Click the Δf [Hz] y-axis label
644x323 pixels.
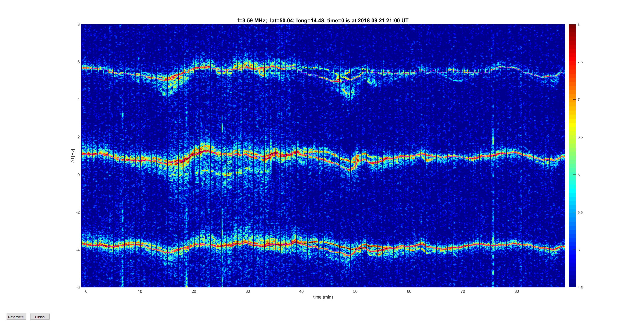pyautogui.click(x=73, y=156)
